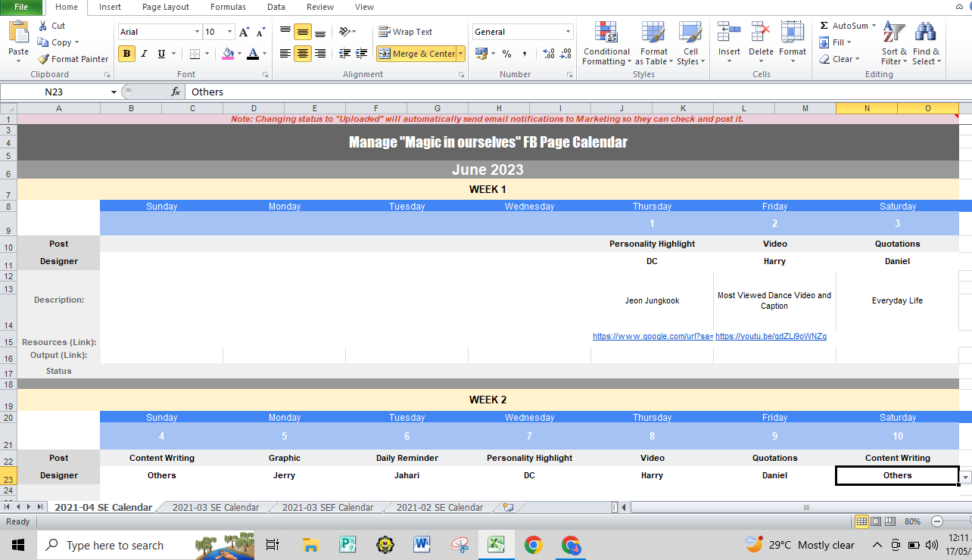Screen dimensions: 972x560
Task: Click the Copy icon in Clipboard group
Action: coord(42,42)
